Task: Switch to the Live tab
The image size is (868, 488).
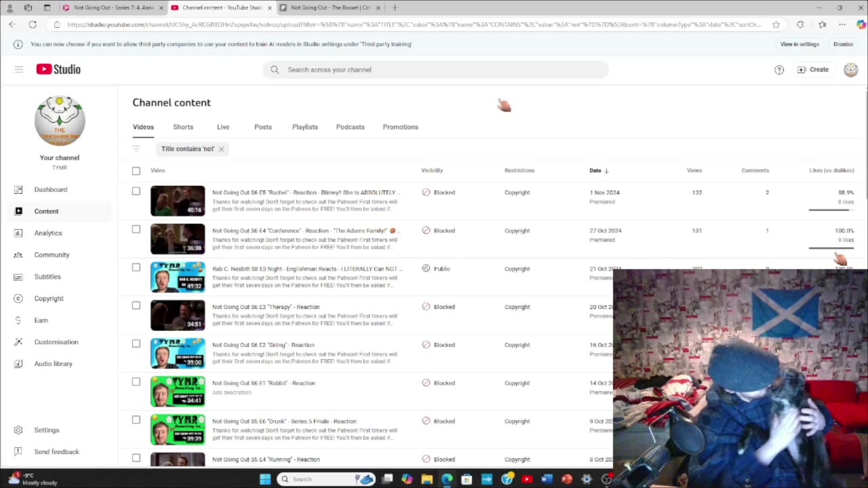Action: coord(223,127)
